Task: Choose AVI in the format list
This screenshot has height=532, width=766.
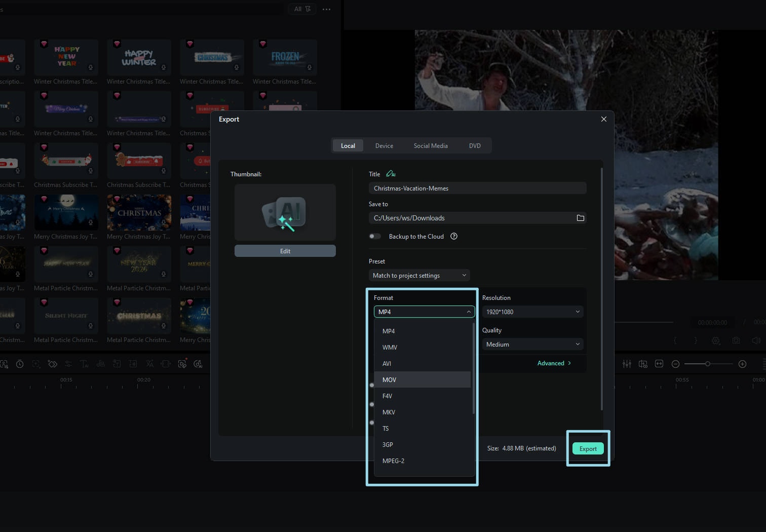Action: [x=423, y=363]
